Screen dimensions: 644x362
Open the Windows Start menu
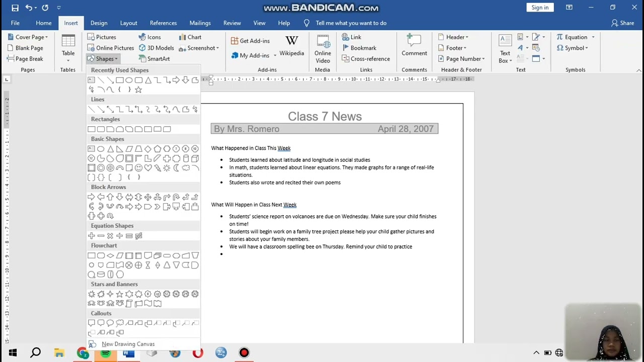coord(13,352)
